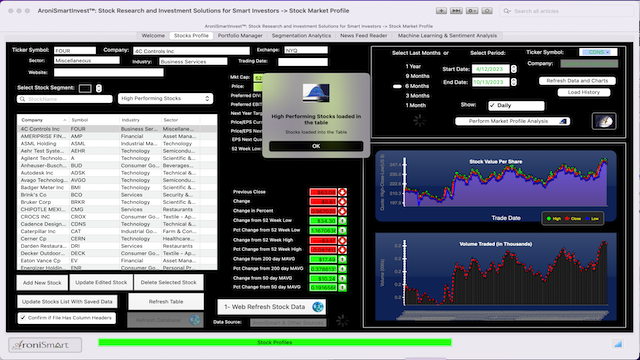640x360 pixels.
Task: Choose the 3 Months period option
Action: (x=417, y=96)
